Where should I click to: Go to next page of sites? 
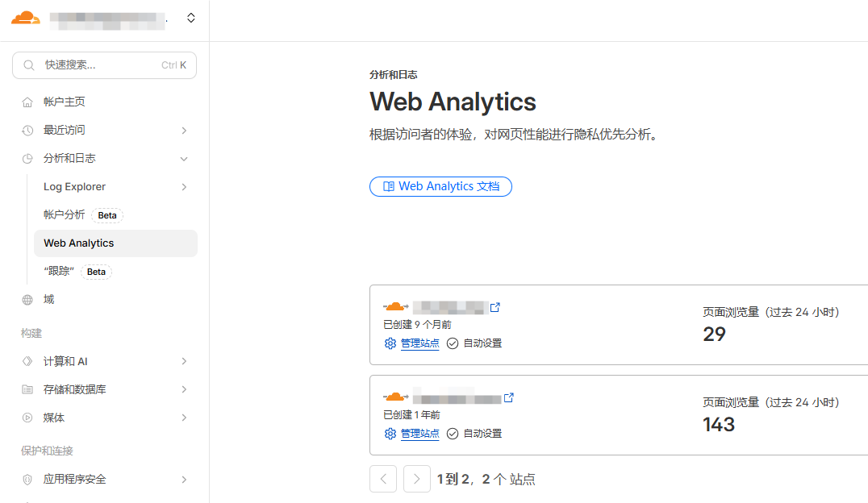417,479
